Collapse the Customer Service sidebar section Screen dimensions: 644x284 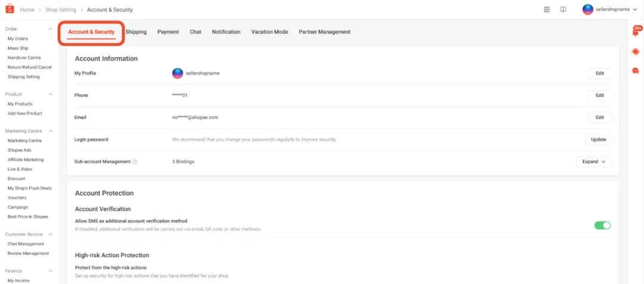[51, 234]
